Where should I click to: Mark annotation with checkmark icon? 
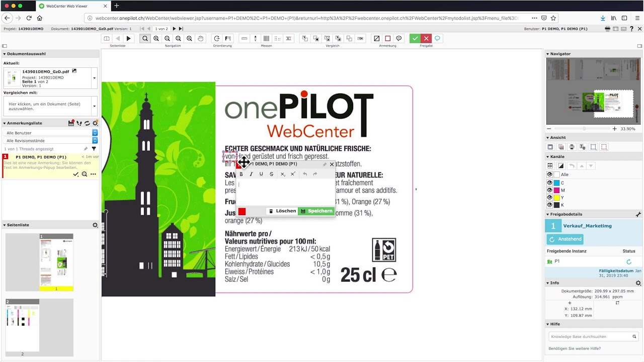point(76,174)
